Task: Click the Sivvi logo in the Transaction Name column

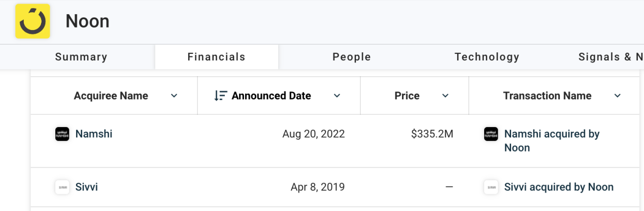Action: click(491, 187)
